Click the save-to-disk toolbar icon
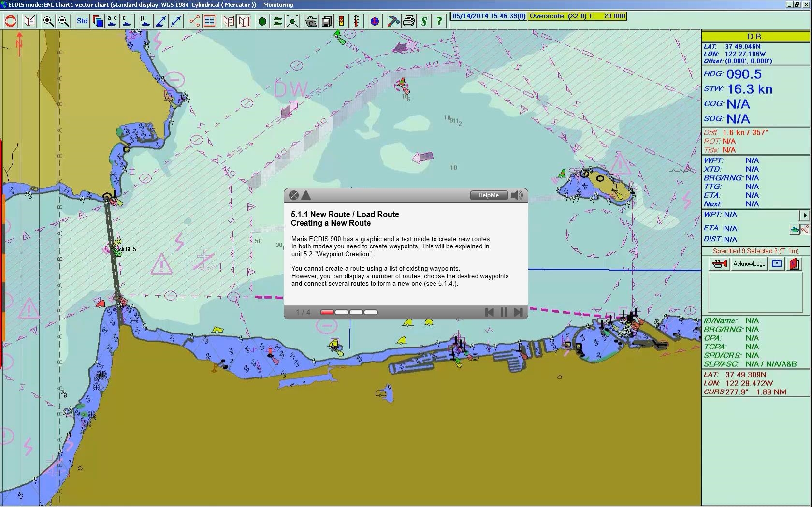 pos(327,21)
